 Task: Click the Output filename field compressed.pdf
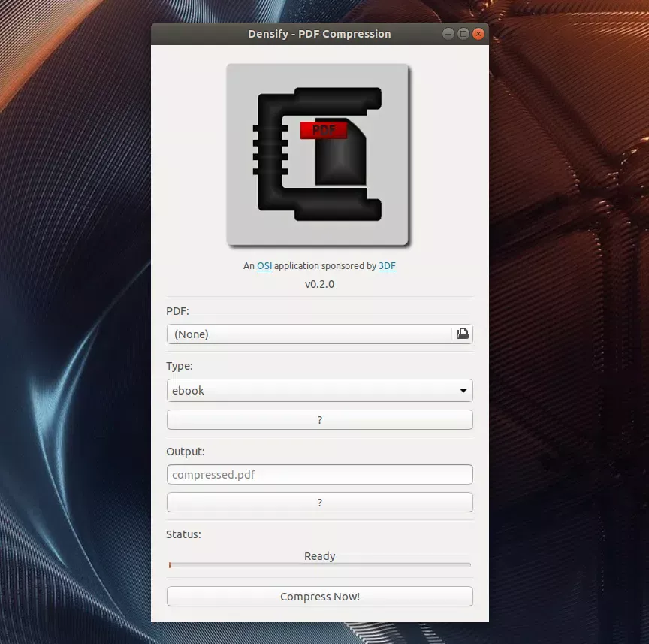[x=319, y=474]
